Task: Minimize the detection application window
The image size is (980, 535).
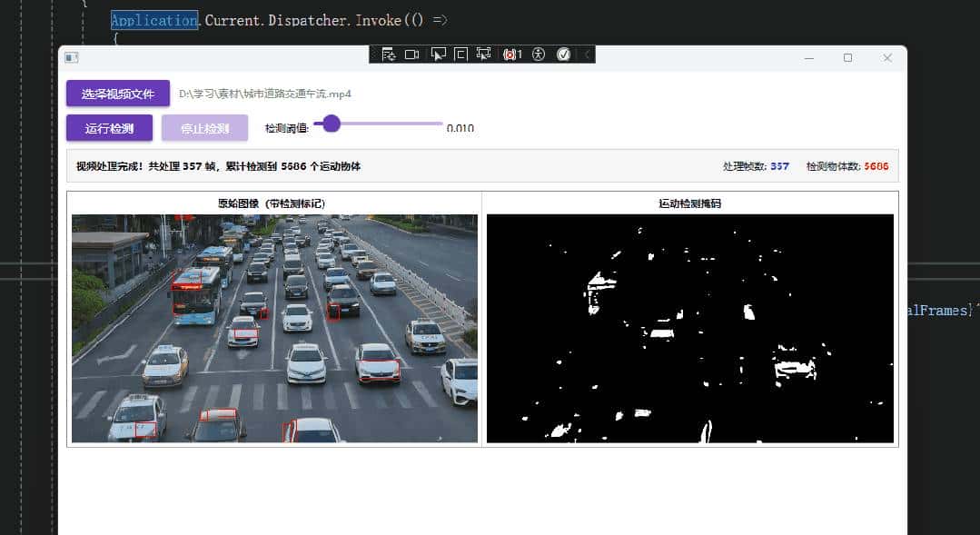Action: (x=808, y=57)
